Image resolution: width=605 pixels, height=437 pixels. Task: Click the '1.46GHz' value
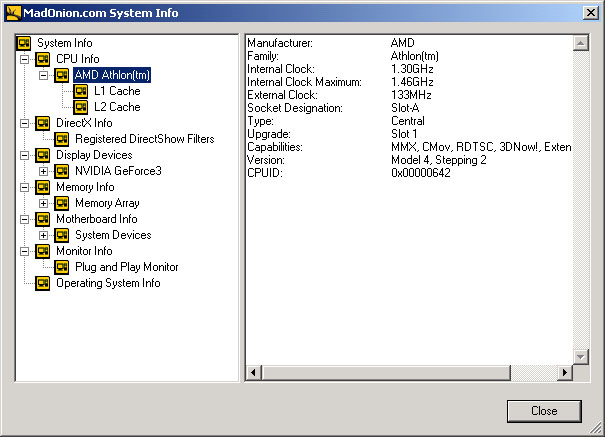coord(412,82)
